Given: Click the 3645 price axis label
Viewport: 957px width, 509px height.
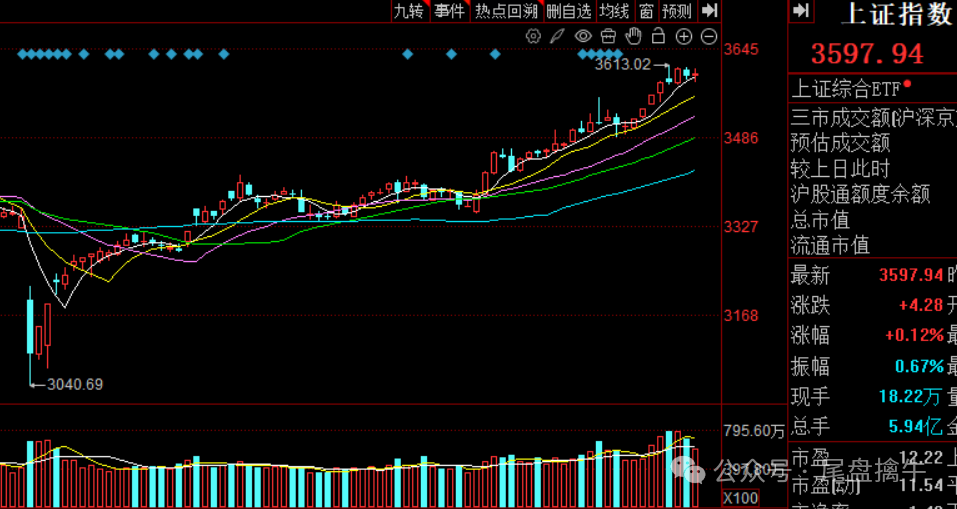Looking at the screenshot, I should (x=741, y=49).
